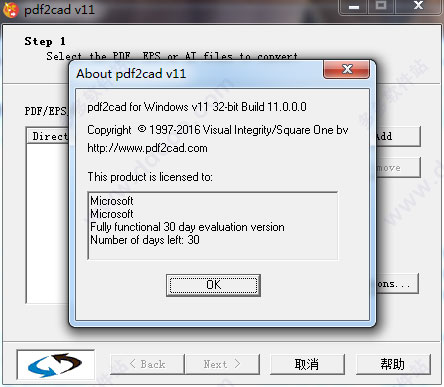
Task: Click the copyright Visual Integrity text
Action: [218, 130]
